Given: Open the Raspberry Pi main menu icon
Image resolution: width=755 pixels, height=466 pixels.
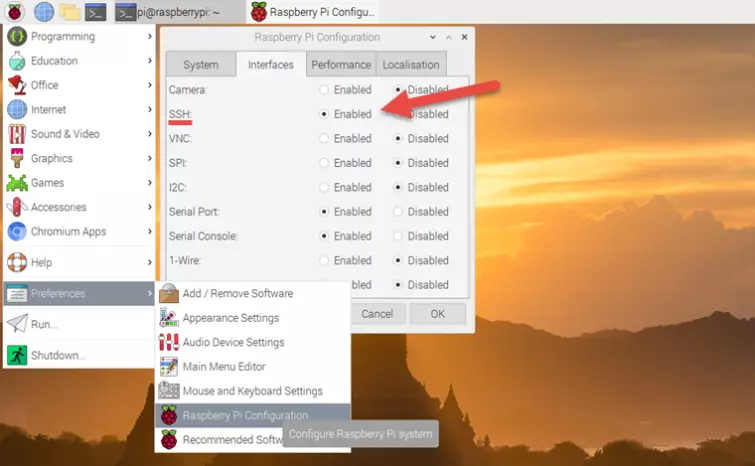Looking at the screenshot, I should pyautogui.click(x=14, y=12).
